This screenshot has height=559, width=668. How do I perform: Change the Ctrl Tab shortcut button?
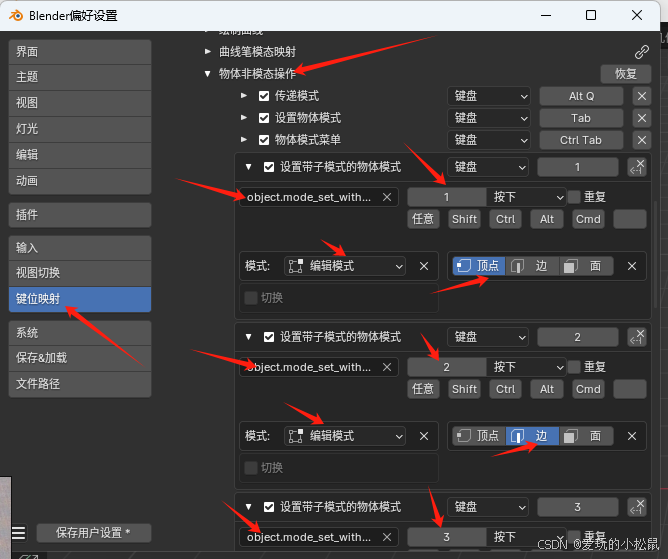tap(581, 140)
